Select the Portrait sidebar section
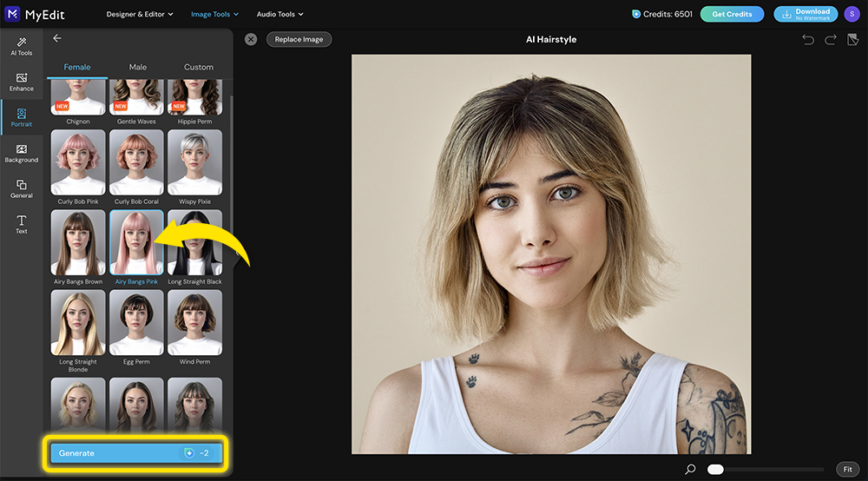This screenshot has width=868, height=481. (x=21, y=118)
